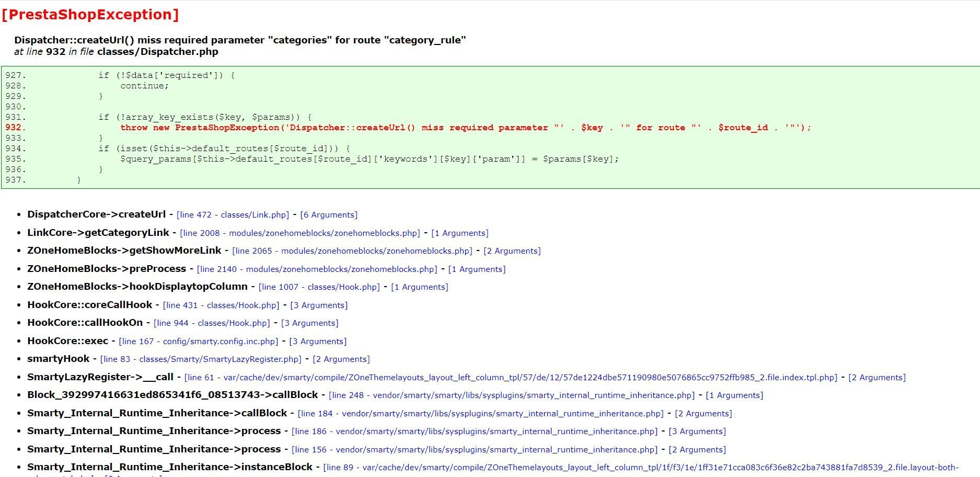Expand 1 Arguments for ZOneHomeBlocks->preProcess

point(477,269)
